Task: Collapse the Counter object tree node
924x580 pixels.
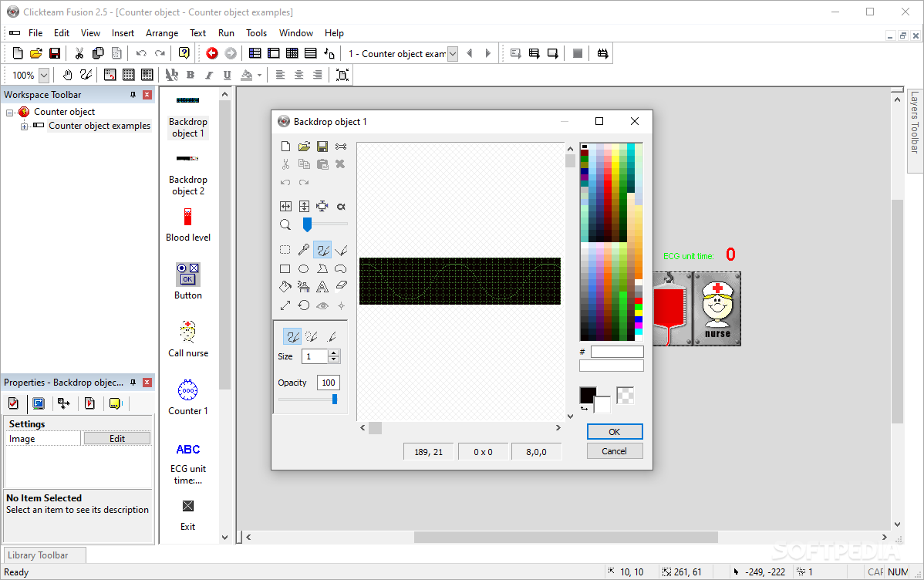Action: 9,112
